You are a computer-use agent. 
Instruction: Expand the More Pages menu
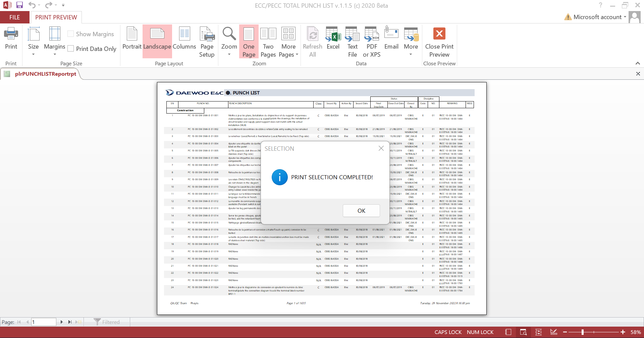[x=288, y=42]
